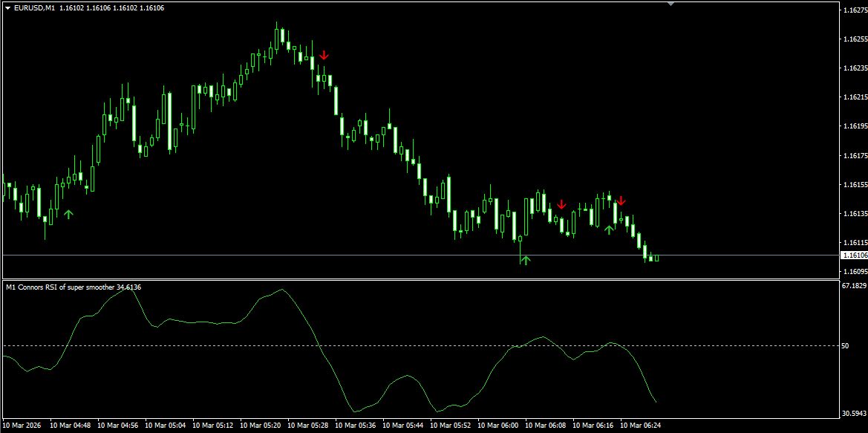868x433 pixels.
Task: Click the horizontal current bid price line
Action: (421, 255)
